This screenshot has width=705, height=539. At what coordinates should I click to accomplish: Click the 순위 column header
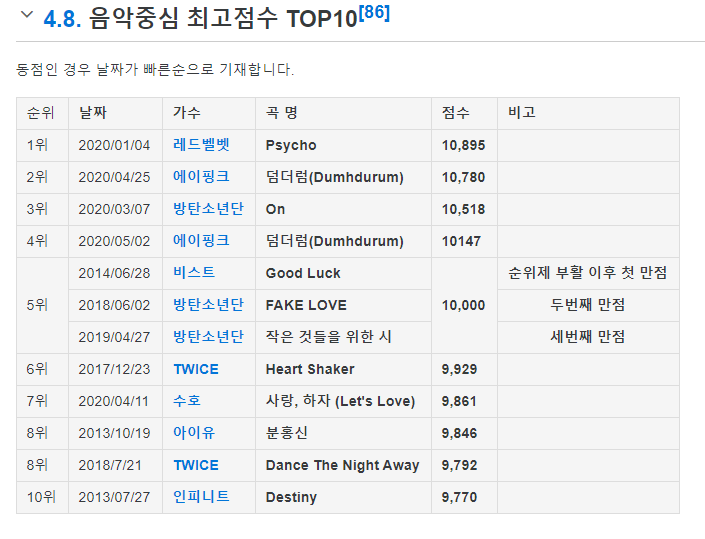tap(40, 112)
